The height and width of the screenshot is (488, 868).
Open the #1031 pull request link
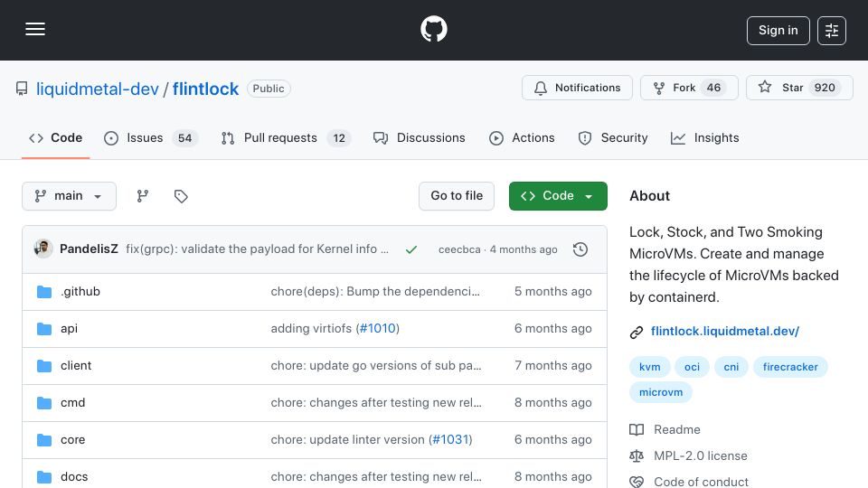(x=450, y=440)
